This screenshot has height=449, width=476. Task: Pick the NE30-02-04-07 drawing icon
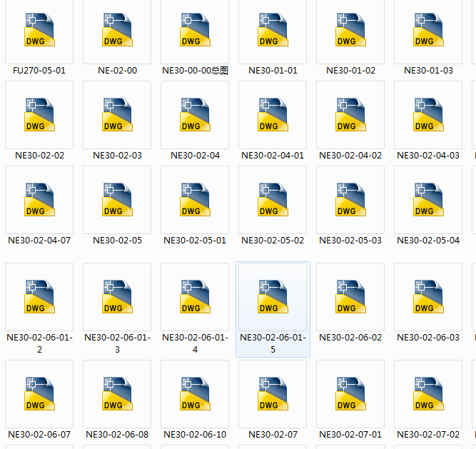39,200
